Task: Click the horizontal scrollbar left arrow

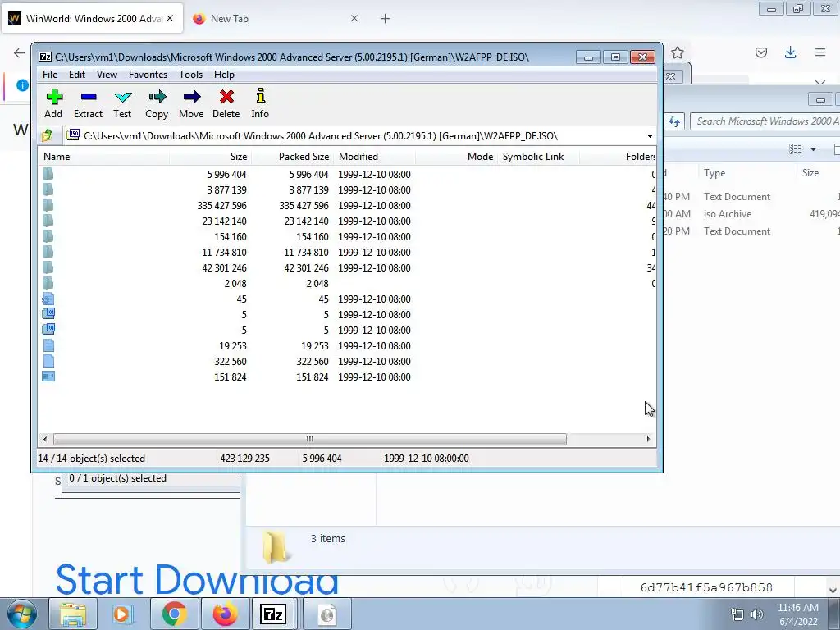Action: tap(45, 440)
